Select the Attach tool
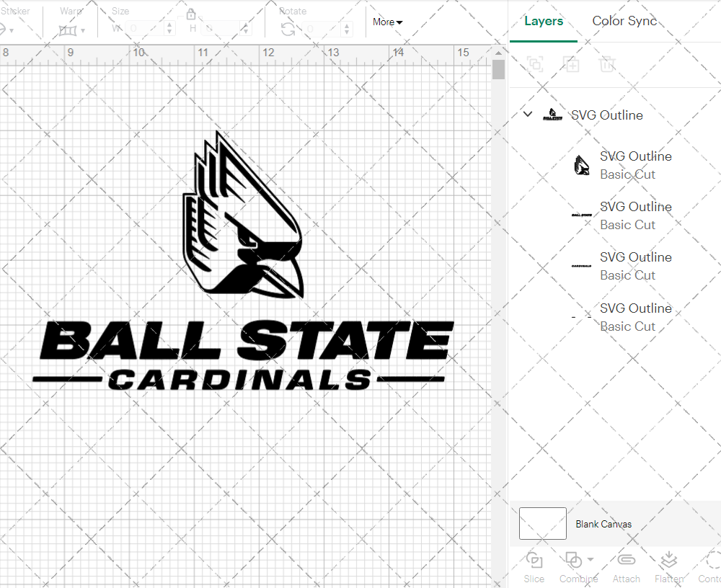The height and width of the screenshot is (588, 721). (x=626, y=566)
